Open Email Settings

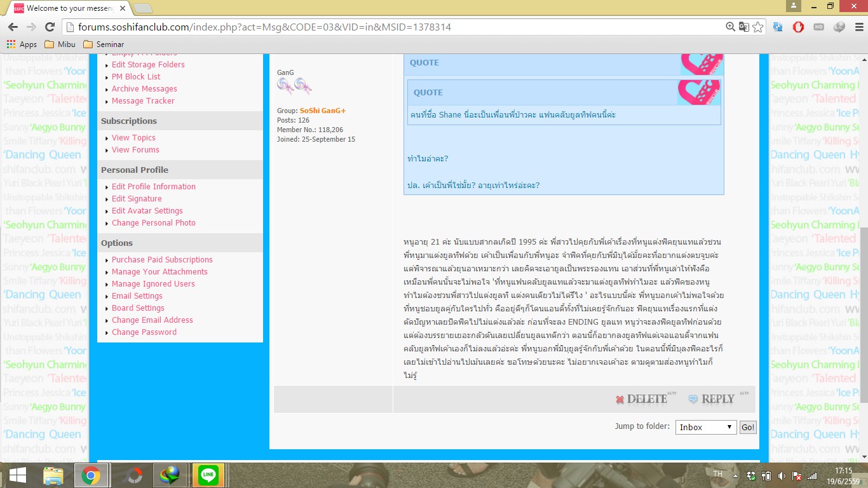point(137,296)
